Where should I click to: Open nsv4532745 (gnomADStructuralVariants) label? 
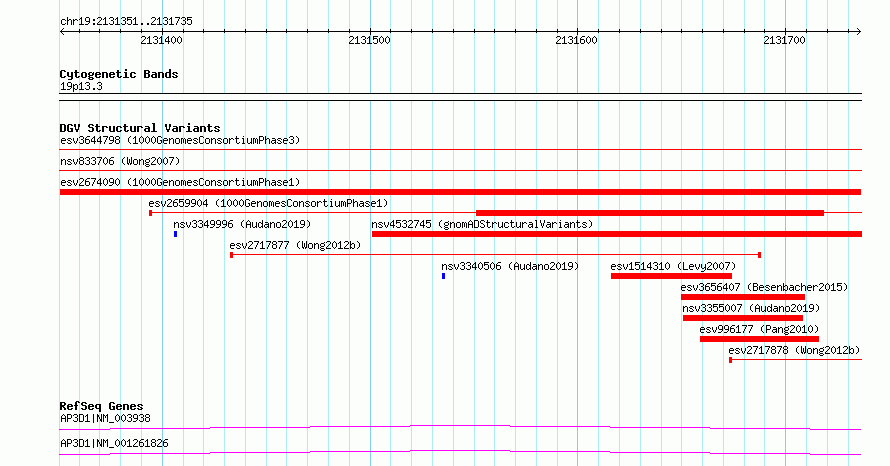pyautogui.click(x=482, y=224)
